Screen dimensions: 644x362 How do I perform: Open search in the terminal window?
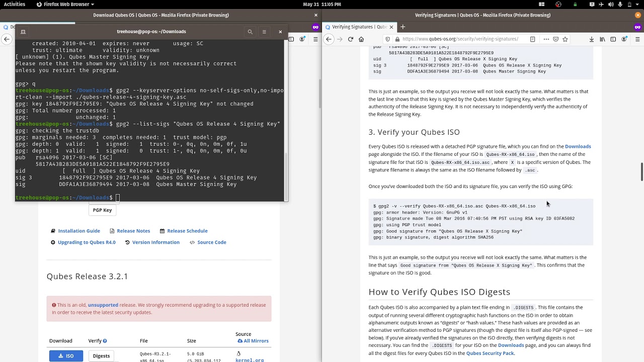[250, 32]
